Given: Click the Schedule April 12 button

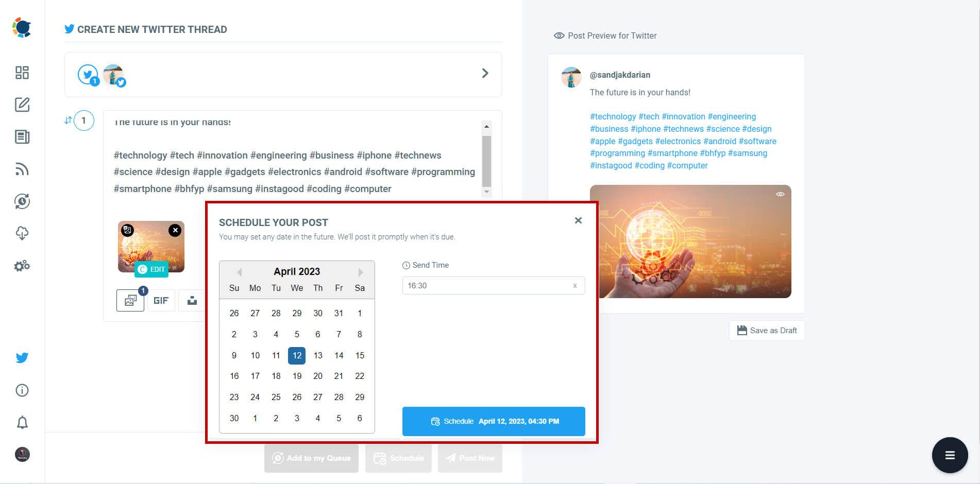Looking at the screenshot, I should point(493,421).
